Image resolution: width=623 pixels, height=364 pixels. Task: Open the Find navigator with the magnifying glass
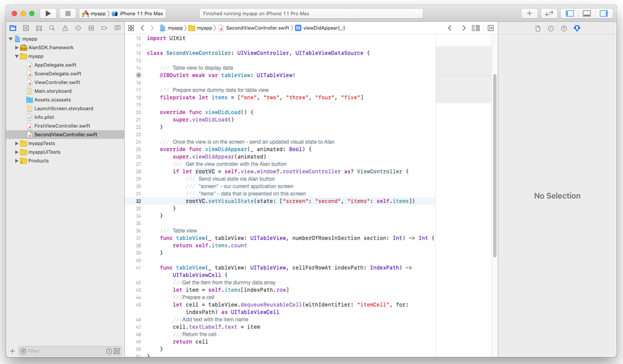point(52,27)
